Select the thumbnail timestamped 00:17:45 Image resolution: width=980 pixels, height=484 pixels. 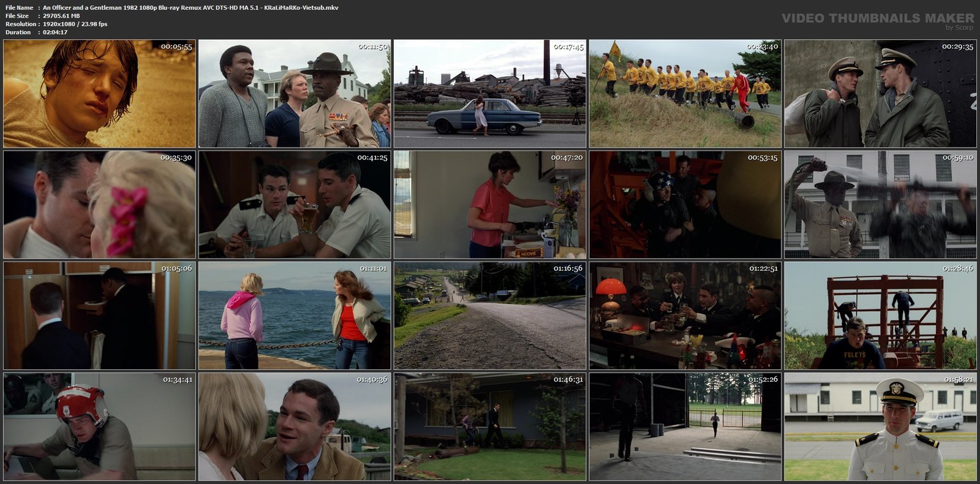coord(490,94)
